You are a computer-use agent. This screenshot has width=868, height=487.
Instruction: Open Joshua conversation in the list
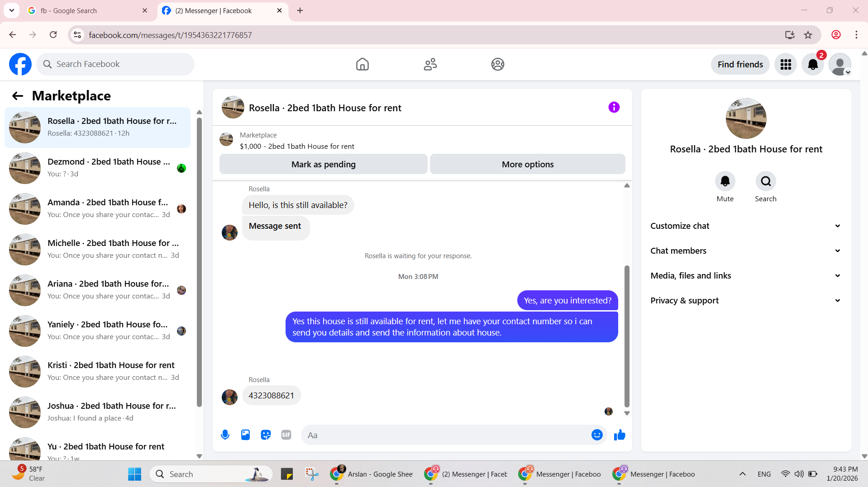click(97, 412)
